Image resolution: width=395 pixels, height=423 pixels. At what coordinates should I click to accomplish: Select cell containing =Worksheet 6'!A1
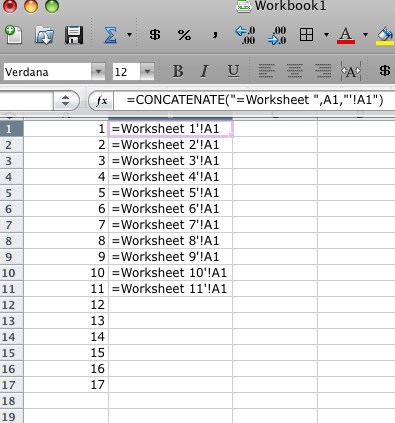pos(170,209)
